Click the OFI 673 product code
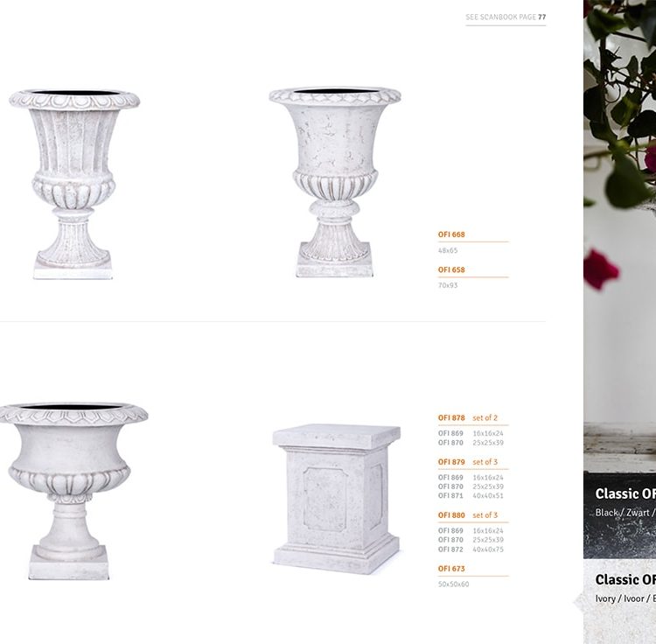The width and height of the screenshot is (656, 644). point(451,569)
